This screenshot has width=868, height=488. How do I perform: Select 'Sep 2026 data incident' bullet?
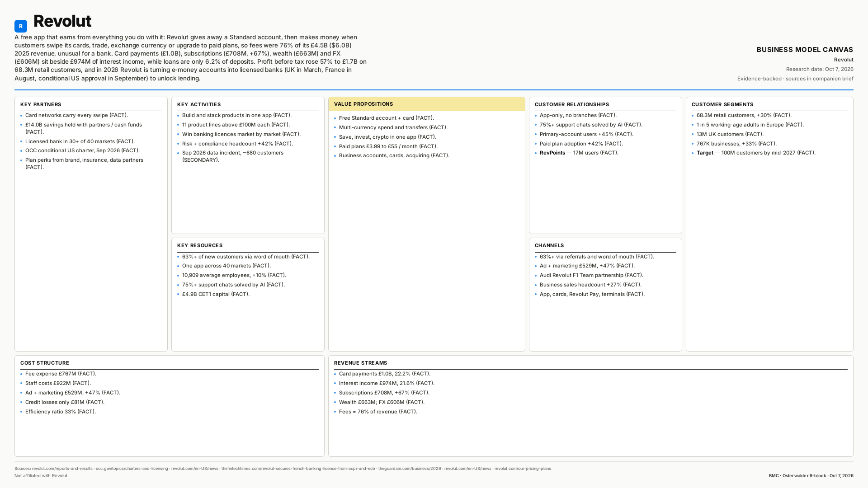233,156
